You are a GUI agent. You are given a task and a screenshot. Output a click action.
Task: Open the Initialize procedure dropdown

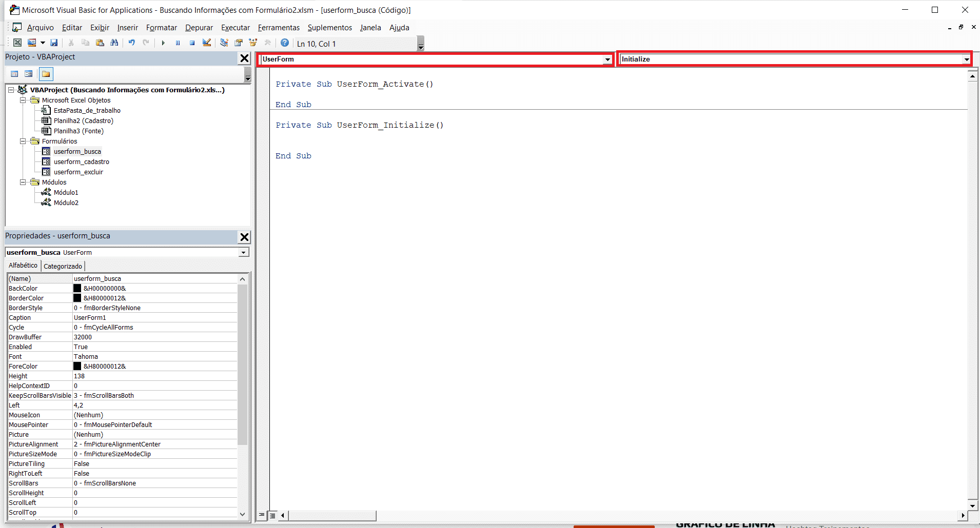[x=967, y=59]
